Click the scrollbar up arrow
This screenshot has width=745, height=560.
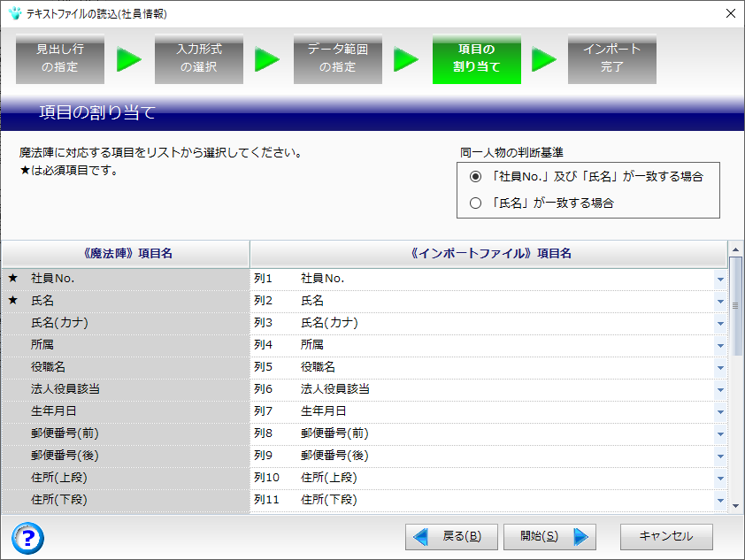[735, 249]
